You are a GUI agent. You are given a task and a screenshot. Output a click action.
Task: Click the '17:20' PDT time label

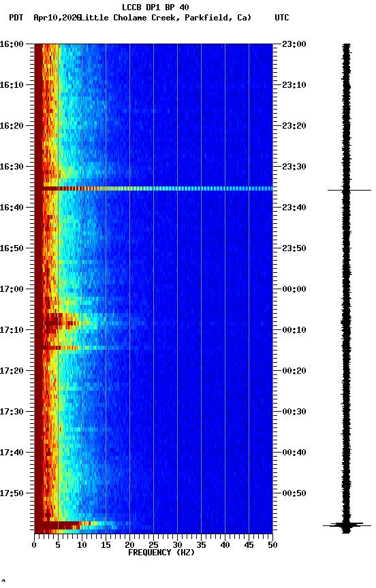tap(12, 371)
